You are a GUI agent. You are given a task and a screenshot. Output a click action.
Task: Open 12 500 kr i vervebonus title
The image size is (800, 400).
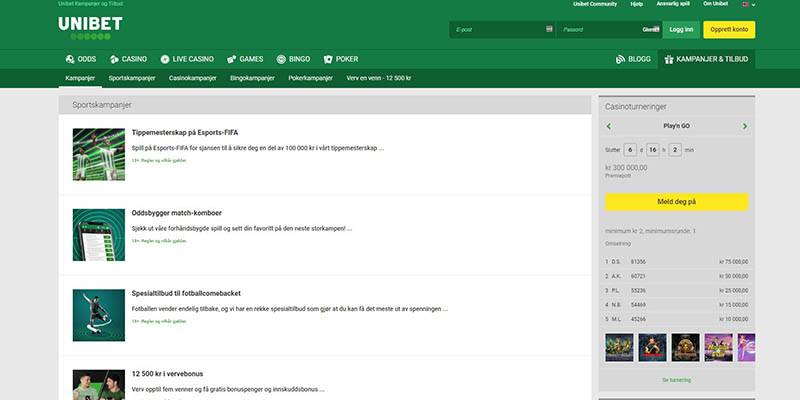pos(167,374)
